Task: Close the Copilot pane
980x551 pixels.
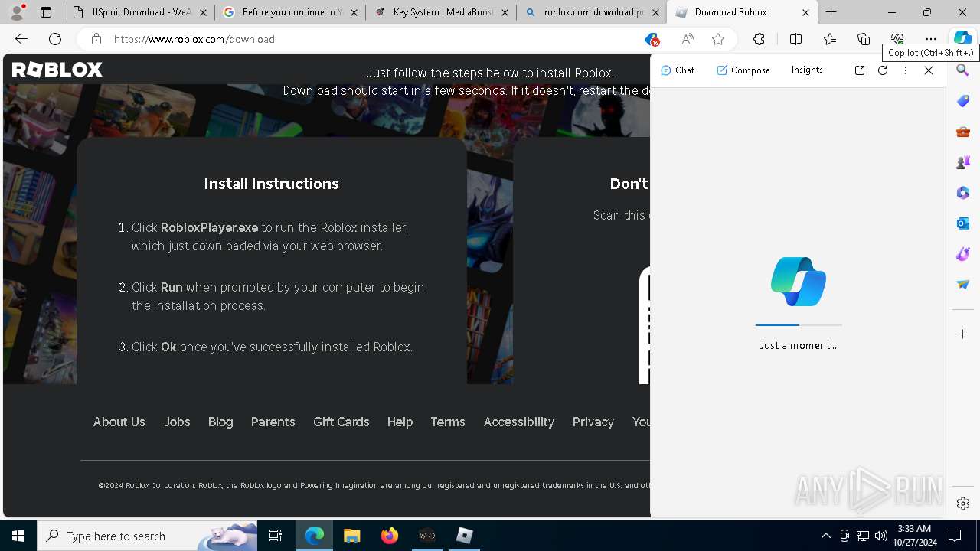Action: coord(929,70)
